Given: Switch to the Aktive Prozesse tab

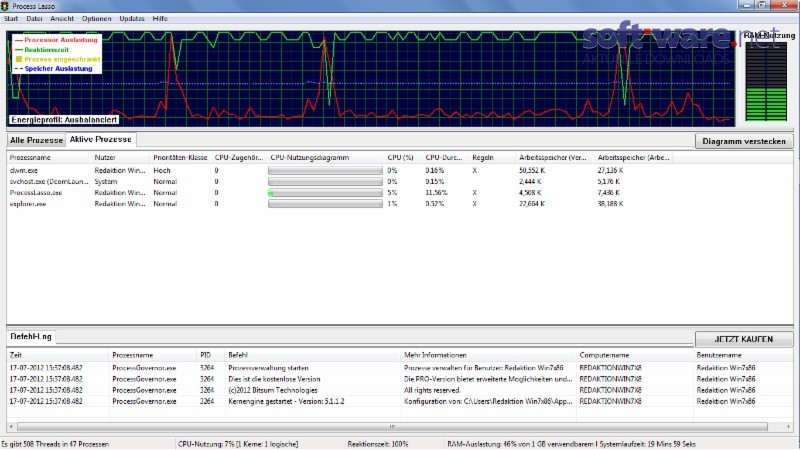Looking at the screenshot, I should [101, 139].
